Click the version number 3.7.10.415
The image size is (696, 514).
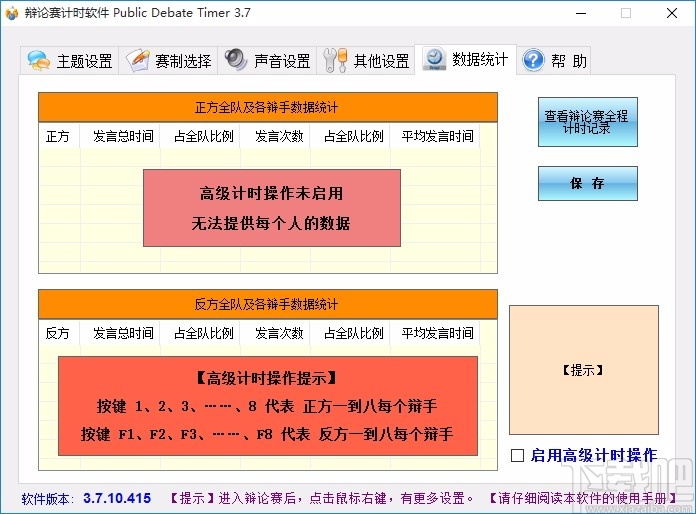[117, 498]
